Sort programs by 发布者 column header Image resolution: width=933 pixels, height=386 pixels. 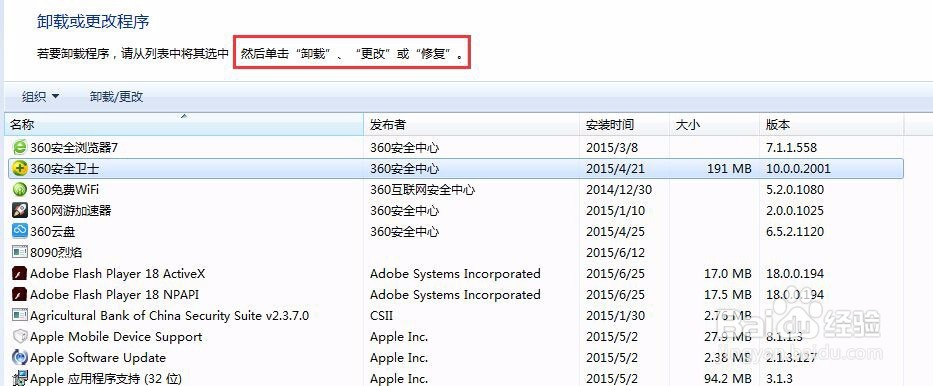(x=471, y=124)
